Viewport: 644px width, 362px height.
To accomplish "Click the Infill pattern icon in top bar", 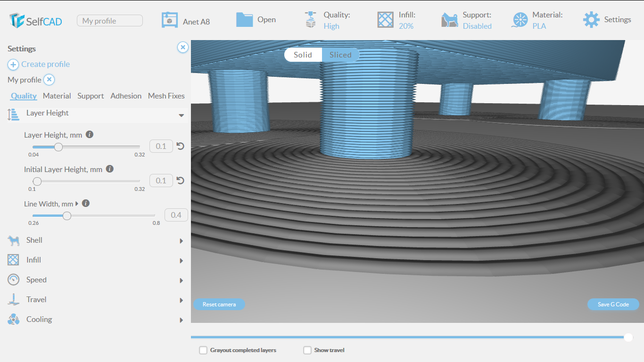I will pos(385,20).
